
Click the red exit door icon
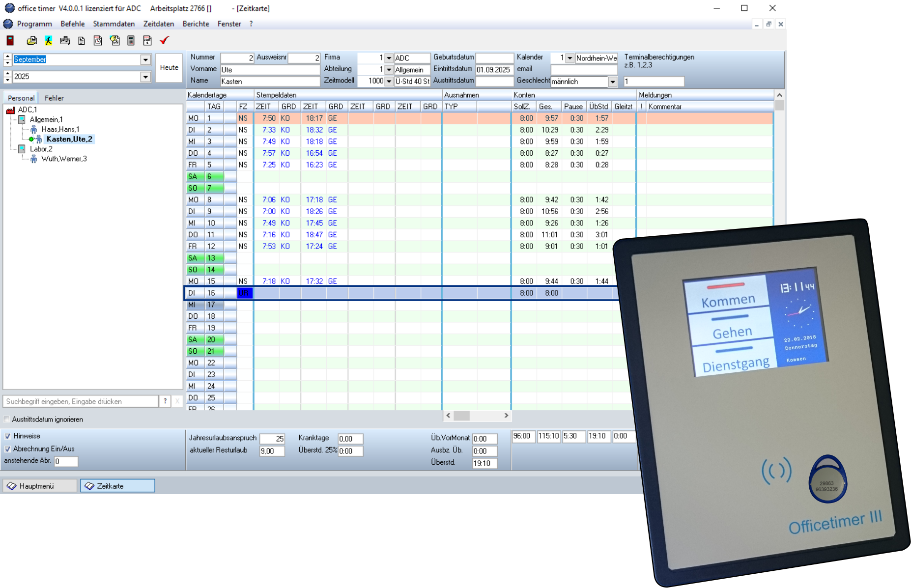point(10,41)
